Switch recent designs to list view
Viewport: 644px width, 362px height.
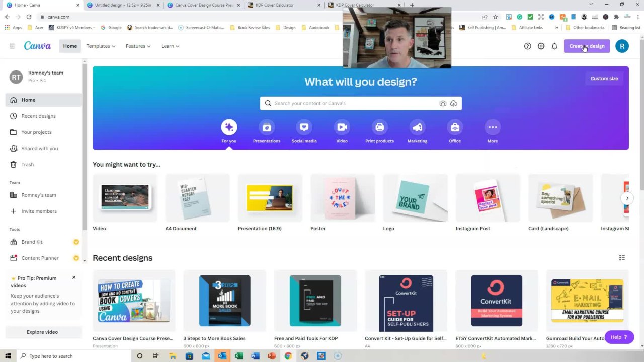pos(622,258)
